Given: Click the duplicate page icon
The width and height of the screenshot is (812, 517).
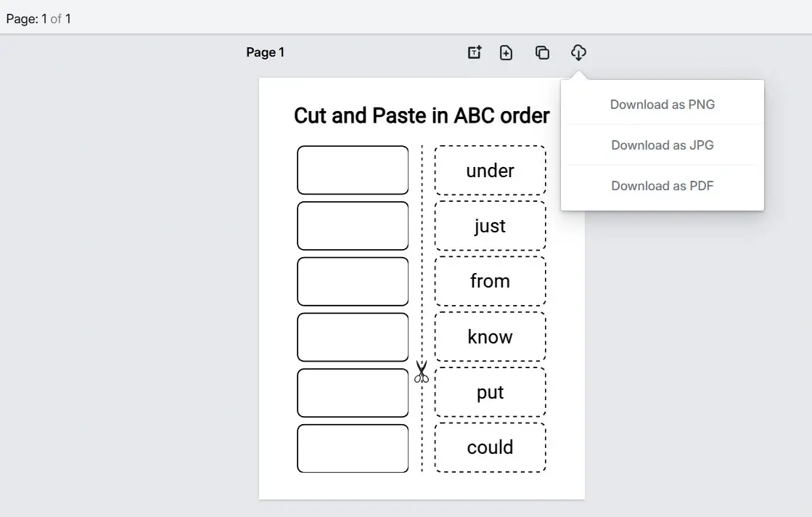Looking at the screenshot, I should point(542,52).
